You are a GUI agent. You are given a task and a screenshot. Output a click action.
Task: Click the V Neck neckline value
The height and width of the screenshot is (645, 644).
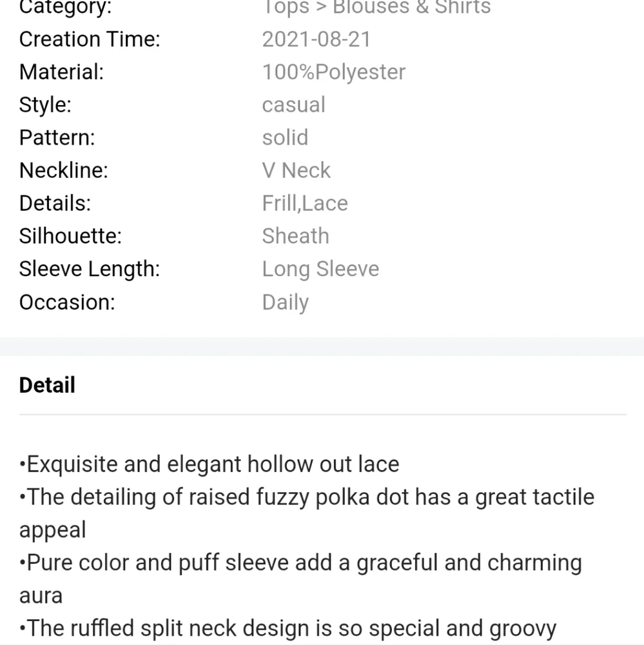296,170
